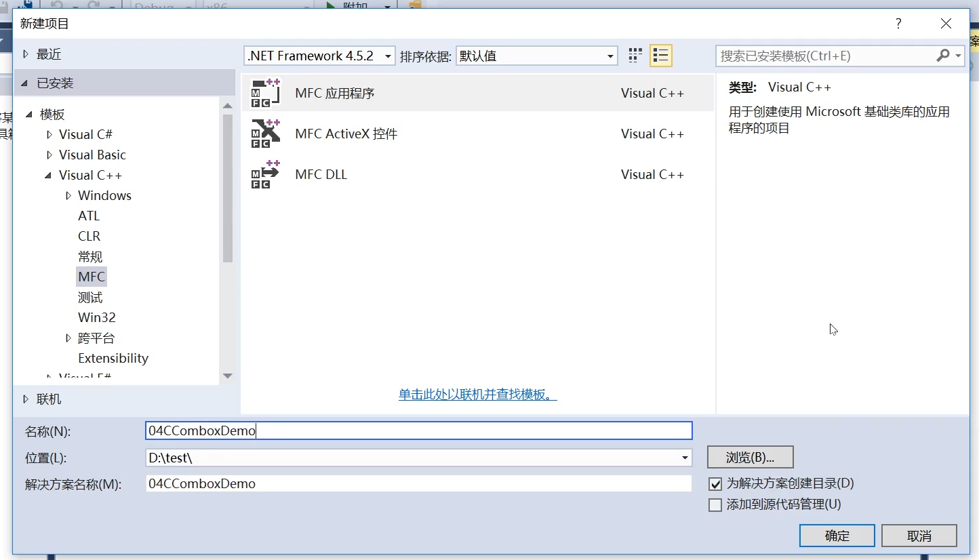
Task: Expand the 跨平台 tree node
Action: tap(68, 338)
